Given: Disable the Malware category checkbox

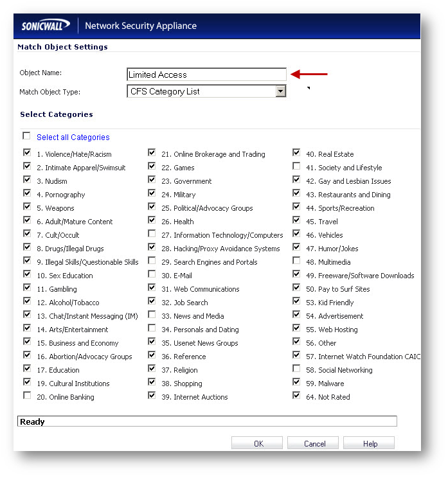Looking at the screenshot, I should click(296, 383).
